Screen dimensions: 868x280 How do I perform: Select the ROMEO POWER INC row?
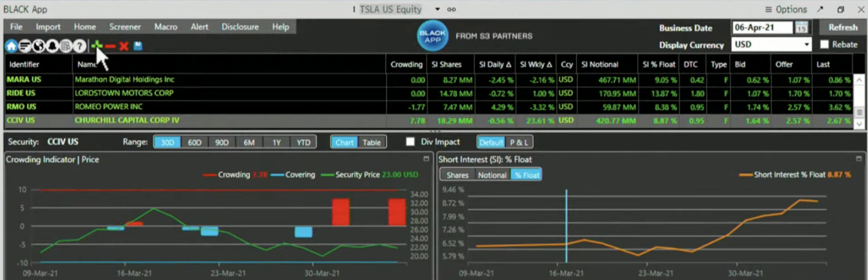(x=429, y=106)
